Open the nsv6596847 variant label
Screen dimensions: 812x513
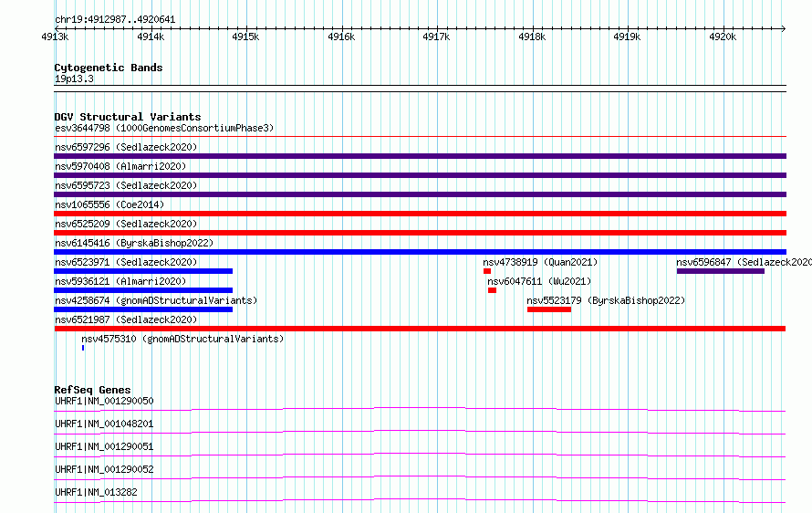[744, 262]
